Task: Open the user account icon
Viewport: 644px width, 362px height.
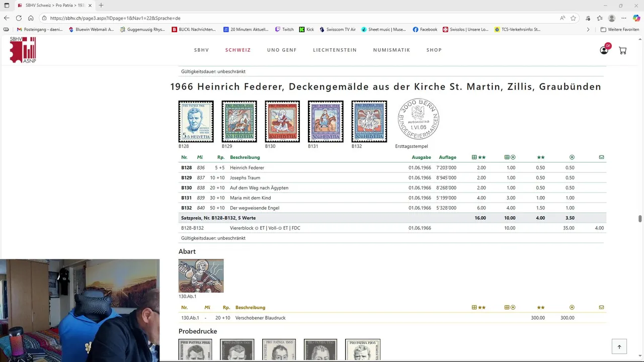Action: click(x=604, y=50)
